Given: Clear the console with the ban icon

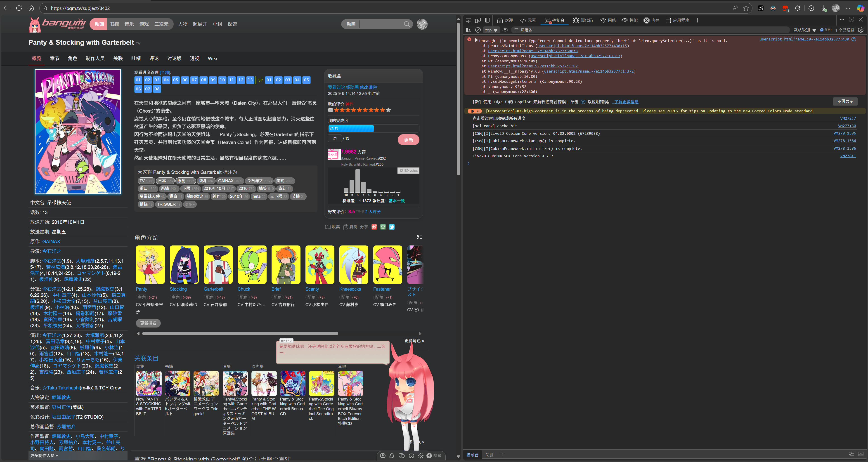Looking at the screenshot, I should (x=478, y=30).
